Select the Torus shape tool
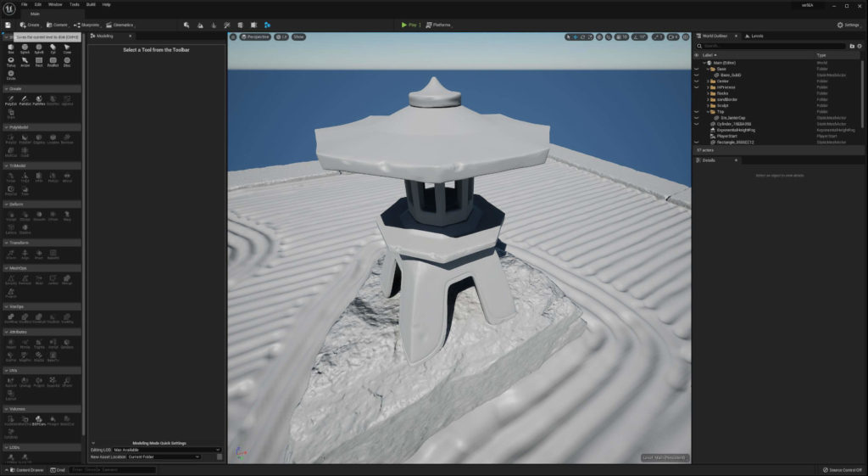868x476 pixels. 10,61
